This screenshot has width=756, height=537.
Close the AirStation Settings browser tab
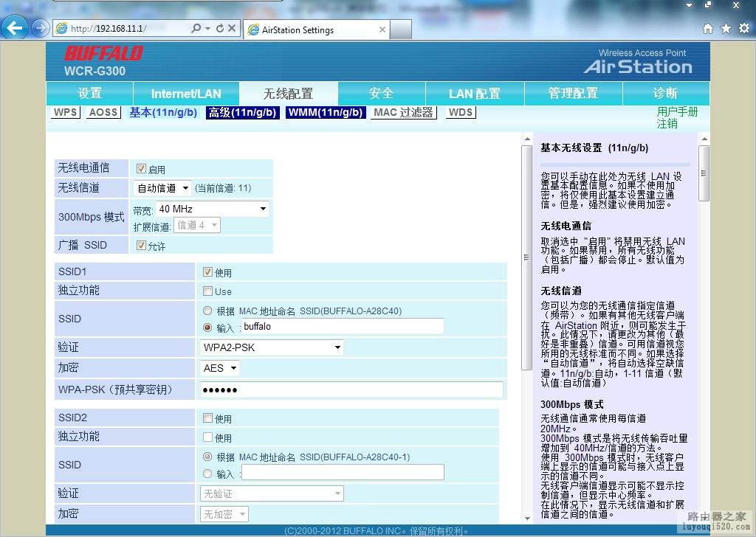click(x=382, y=30)
